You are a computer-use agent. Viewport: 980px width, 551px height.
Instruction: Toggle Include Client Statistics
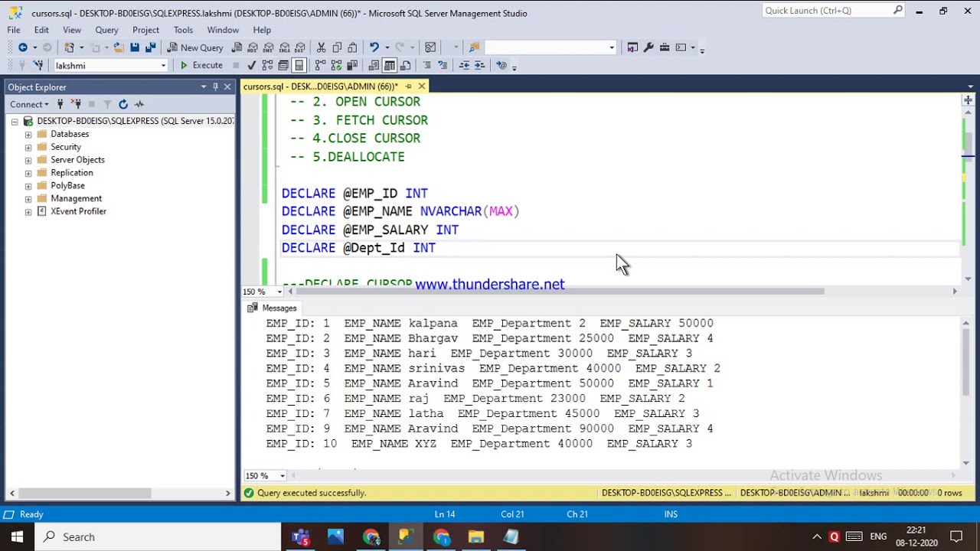pos(352,66)
